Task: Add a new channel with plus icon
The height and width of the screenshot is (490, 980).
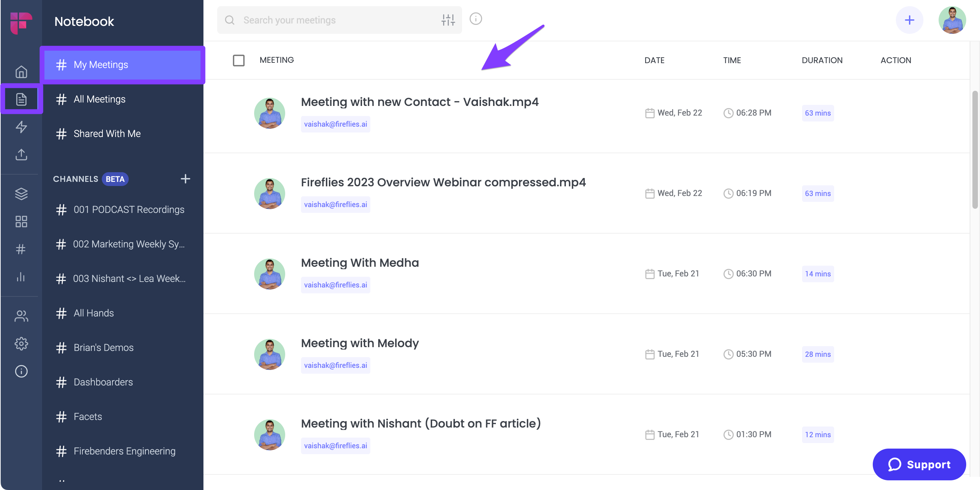Action: 185,178
